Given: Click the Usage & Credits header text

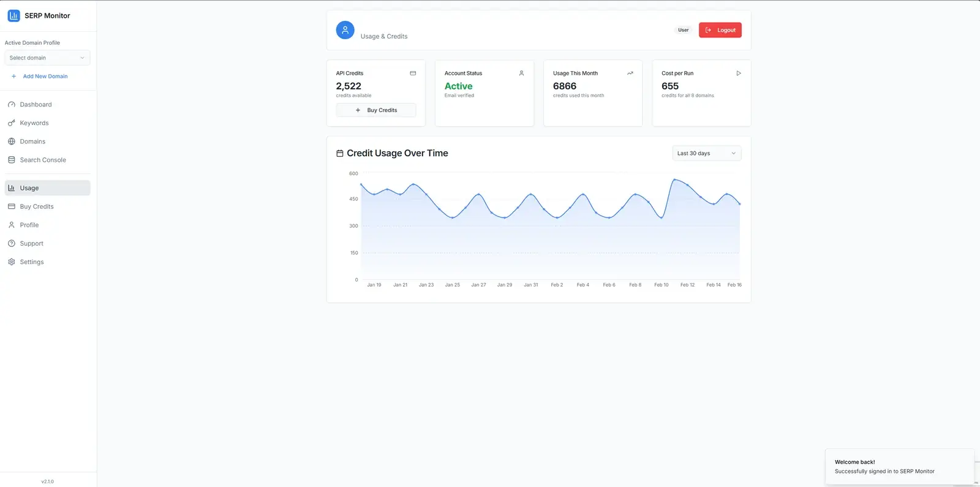Looking at the screenshot, I should point(384,37).
